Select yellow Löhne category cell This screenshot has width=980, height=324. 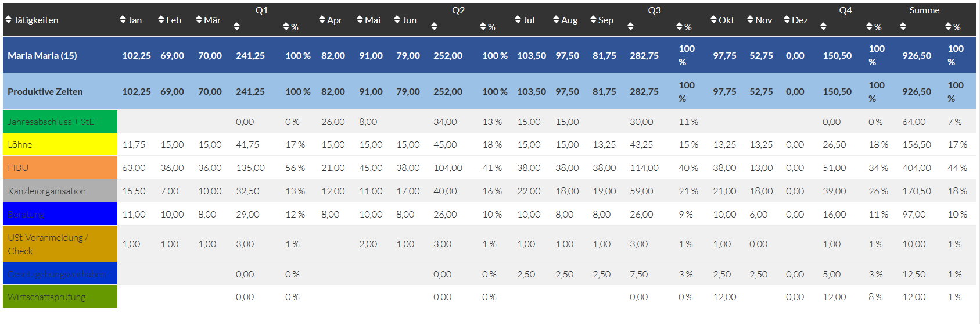[60, 144]
